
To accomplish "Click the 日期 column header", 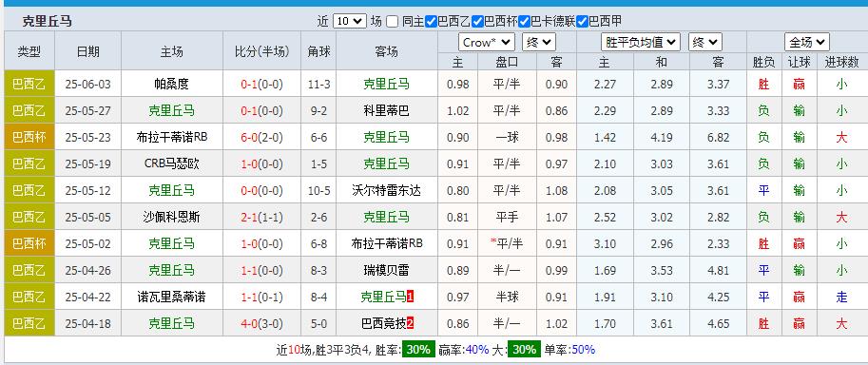I will pos(88,51).
